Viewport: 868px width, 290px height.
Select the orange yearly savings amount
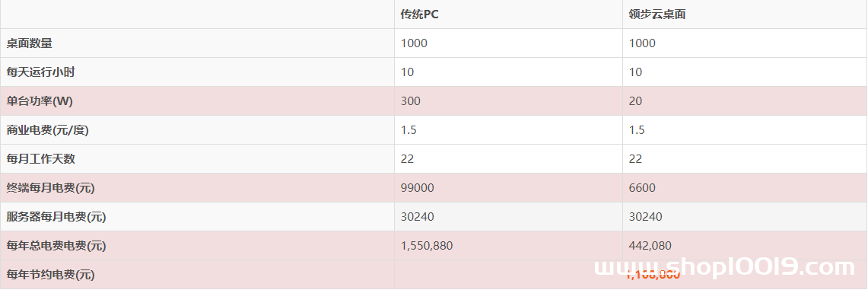coord(653,275)
